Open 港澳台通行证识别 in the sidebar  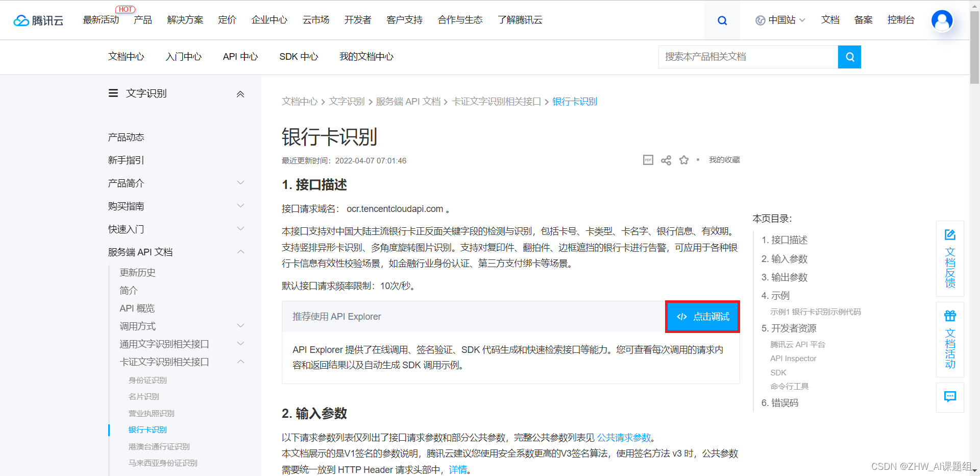click(x=159, y=447)
